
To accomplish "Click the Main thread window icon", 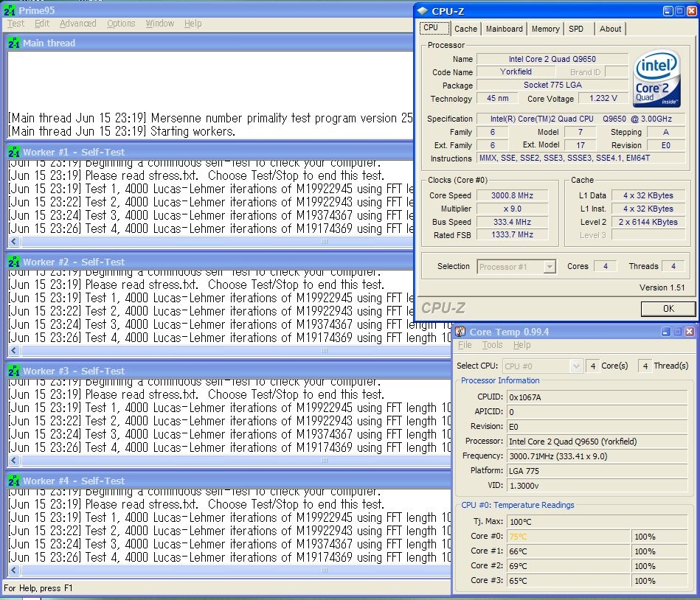I will [x=13, y=43].
